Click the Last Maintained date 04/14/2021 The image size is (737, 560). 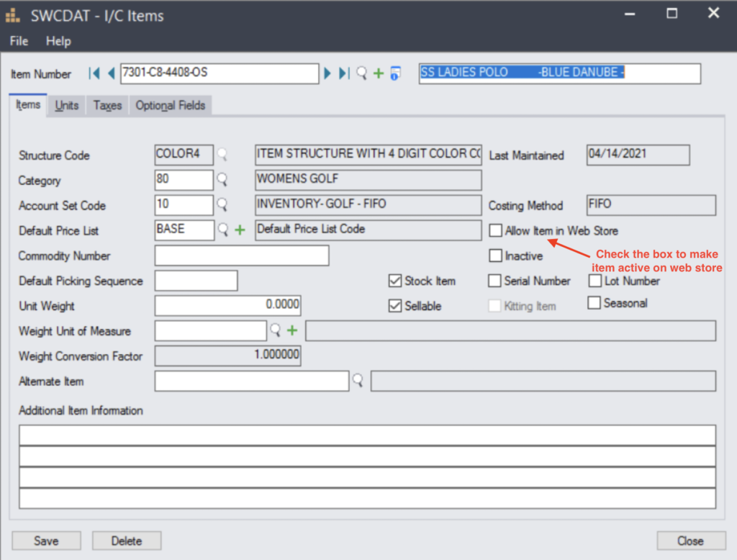tap(638, 155)
